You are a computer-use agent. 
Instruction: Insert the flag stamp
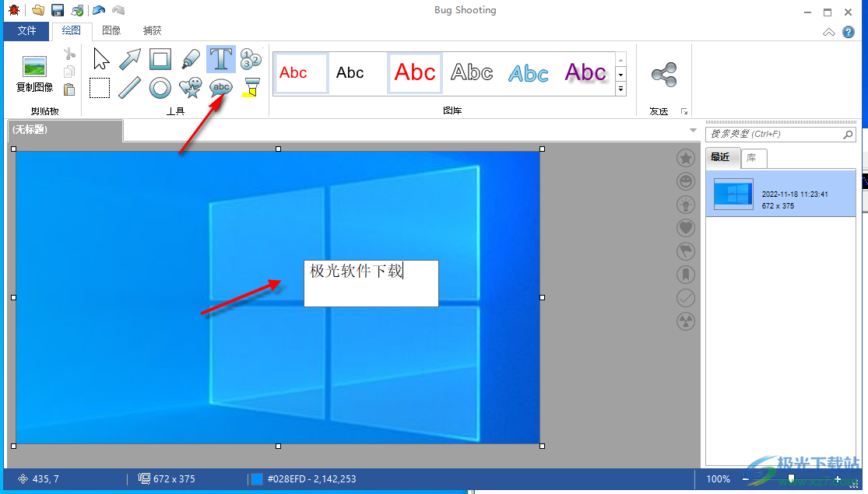click(x=686, y=251)
